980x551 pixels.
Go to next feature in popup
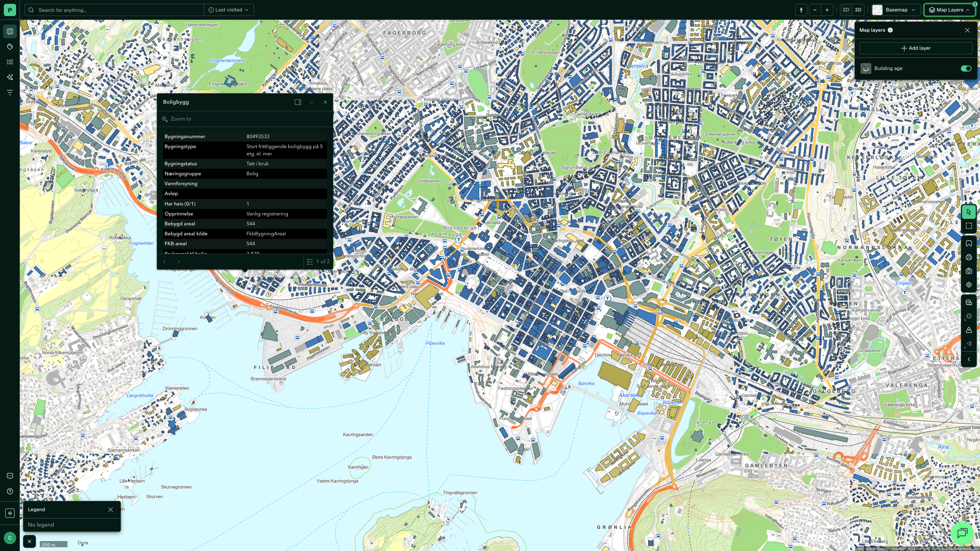click(x=178, y=262)
